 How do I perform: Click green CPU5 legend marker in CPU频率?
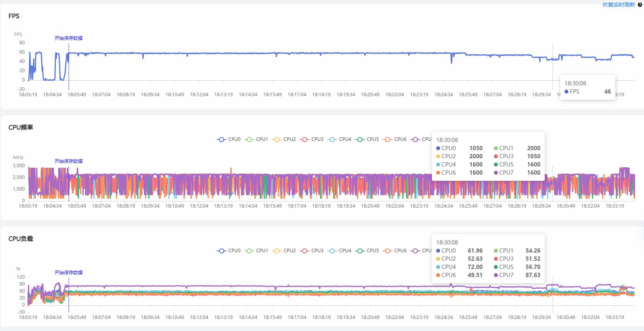click(x=360, y=139)
